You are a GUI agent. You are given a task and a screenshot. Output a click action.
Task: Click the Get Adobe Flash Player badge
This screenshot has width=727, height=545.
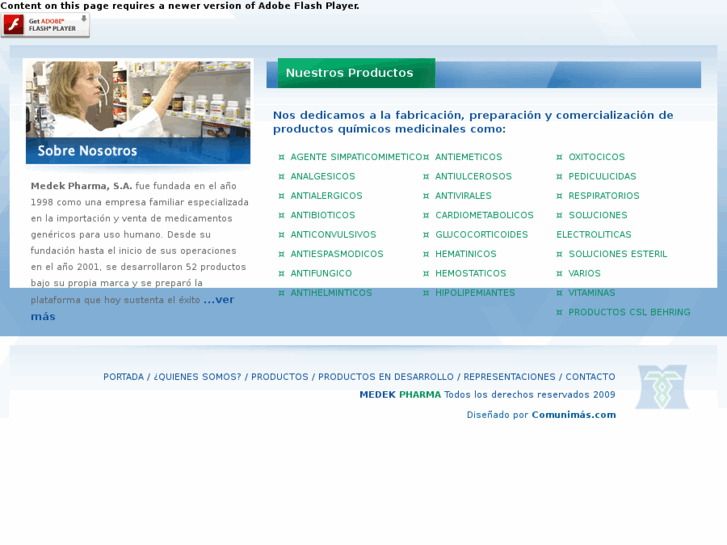[45, 25]
